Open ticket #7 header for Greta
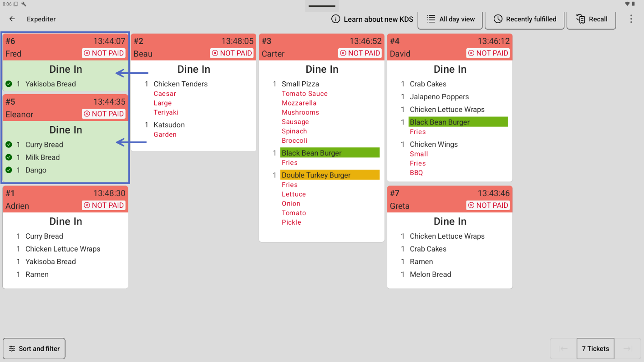Viewport: 644px width, 362px height. point(450,200)
